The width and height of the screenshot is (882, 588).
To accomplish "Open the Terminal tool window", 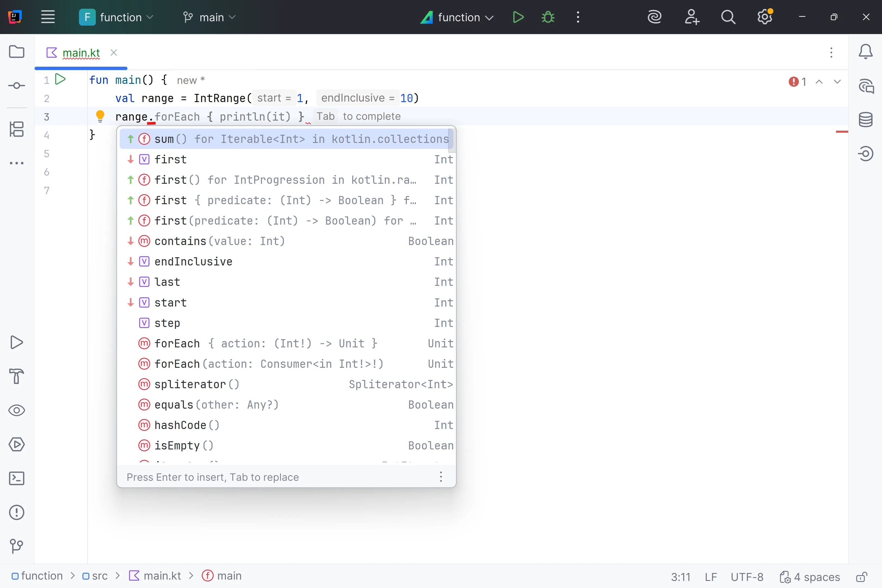I will coord(17,479).
